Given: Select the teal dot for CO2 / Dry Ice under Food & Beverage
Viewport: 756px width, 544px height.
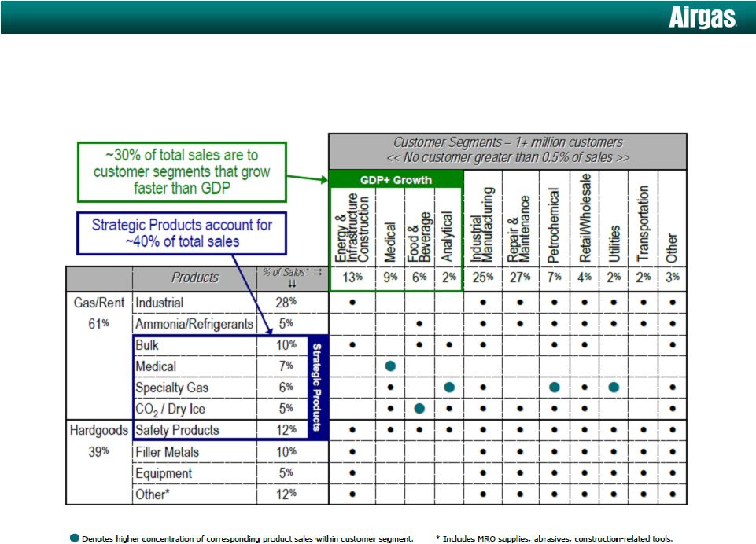Looking at the screenshot, I should pos(419,409).
